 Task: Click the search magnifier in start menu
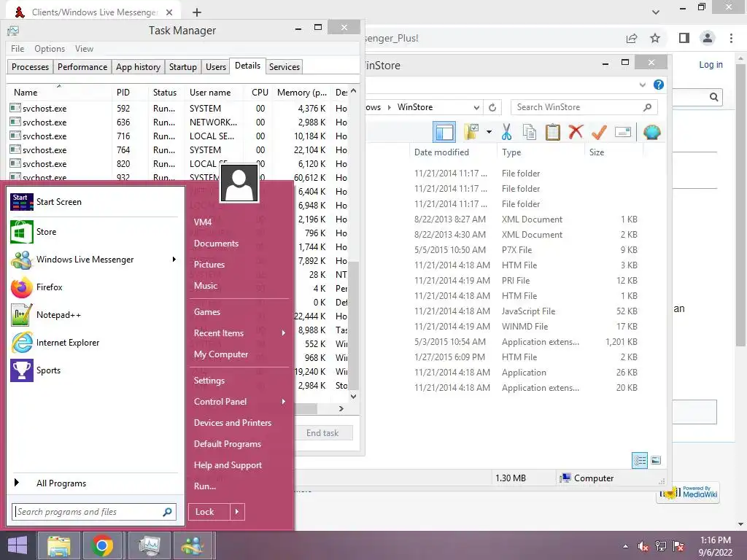167,512
